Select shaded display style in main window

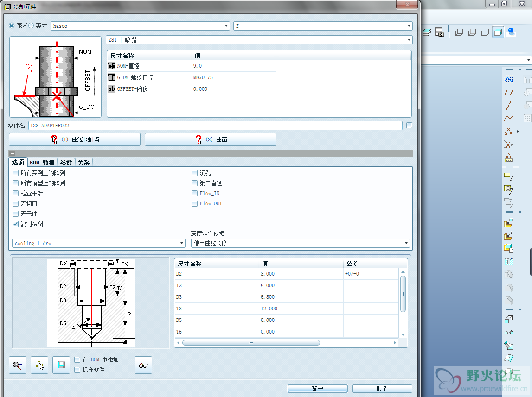pyautogui.click(x=498, y=32)
